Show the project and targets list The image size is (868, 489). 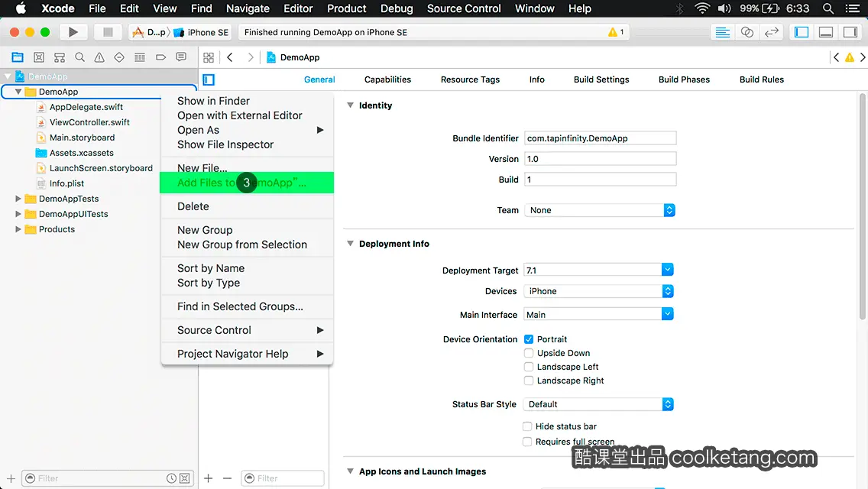tap(209, 79)
